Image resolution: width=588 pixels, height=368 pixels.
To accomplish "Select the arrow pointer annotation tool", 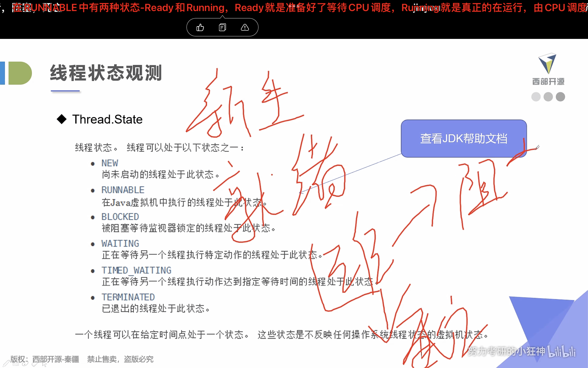I will 44,365.
